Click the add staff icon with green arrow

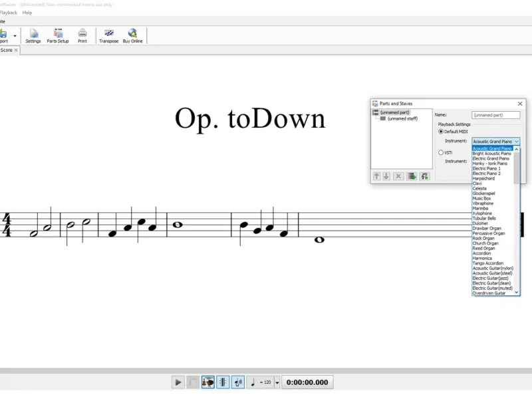point(412,176)
